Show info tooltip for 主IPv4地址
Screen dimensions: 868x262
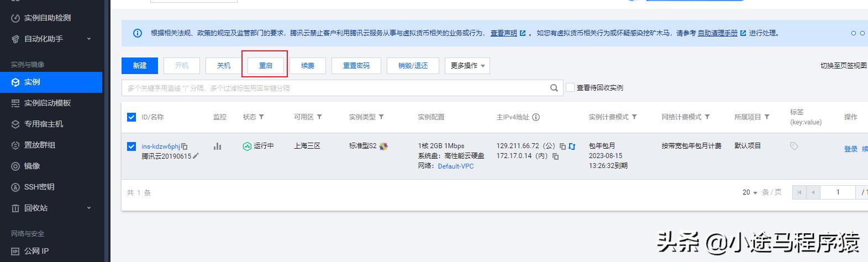click(536, 117)
